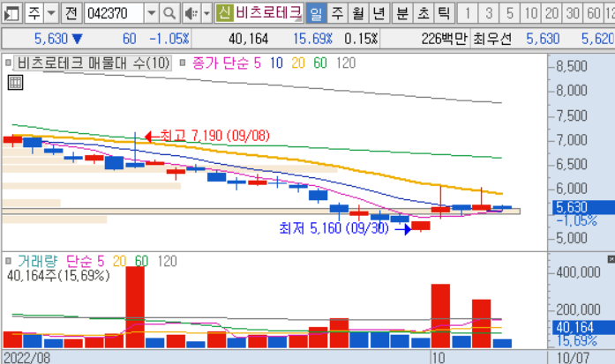Close the volume panel with the X icon
This screenshot has width=615, height=364.
point(611,259)
